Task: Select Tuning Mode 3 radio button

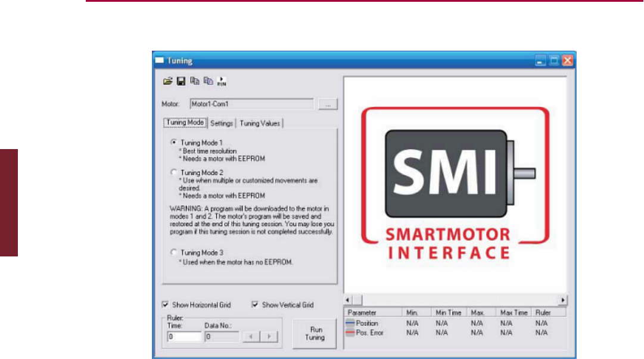Action: [174, 252]
